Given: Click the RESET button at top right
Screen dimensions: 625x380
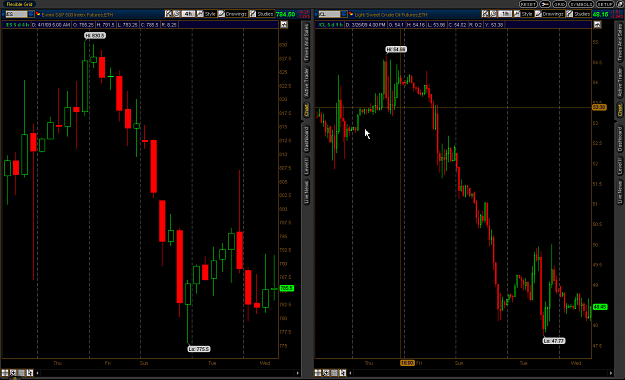Looking at the screenshot, I should [528, 4].
